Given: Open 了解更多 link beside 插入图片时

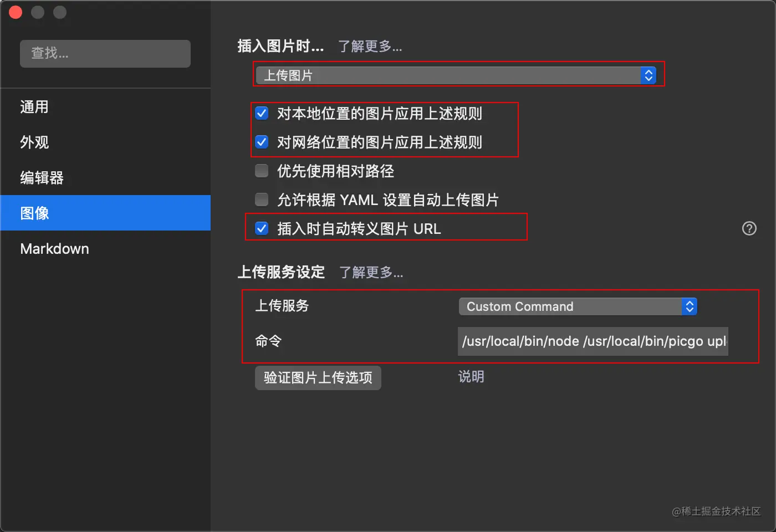Looking at the screenshot, I should click(x=370, y=46).
